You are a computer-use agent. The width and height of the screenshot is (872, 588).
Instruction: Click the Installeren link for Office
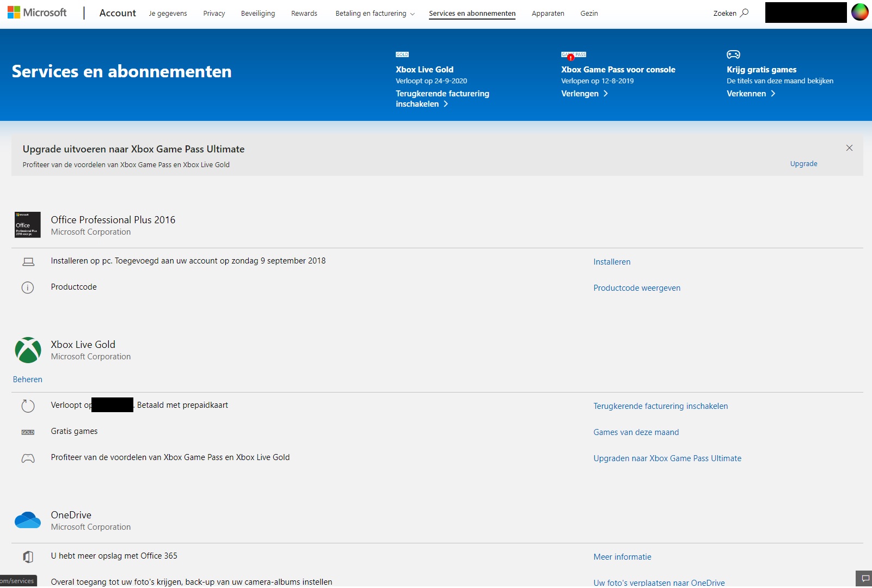[612, 262]
